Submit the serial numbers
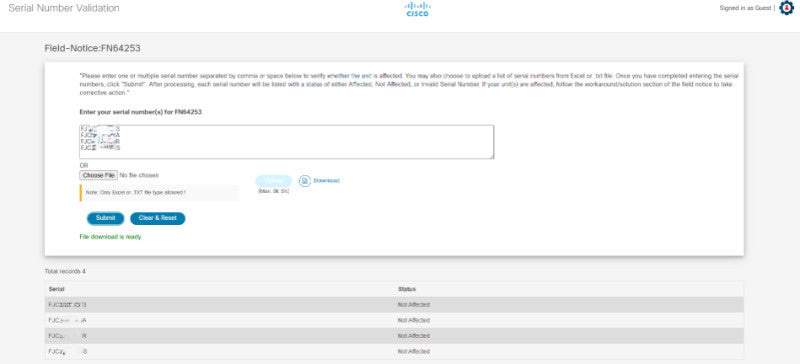 pos(106,218)
